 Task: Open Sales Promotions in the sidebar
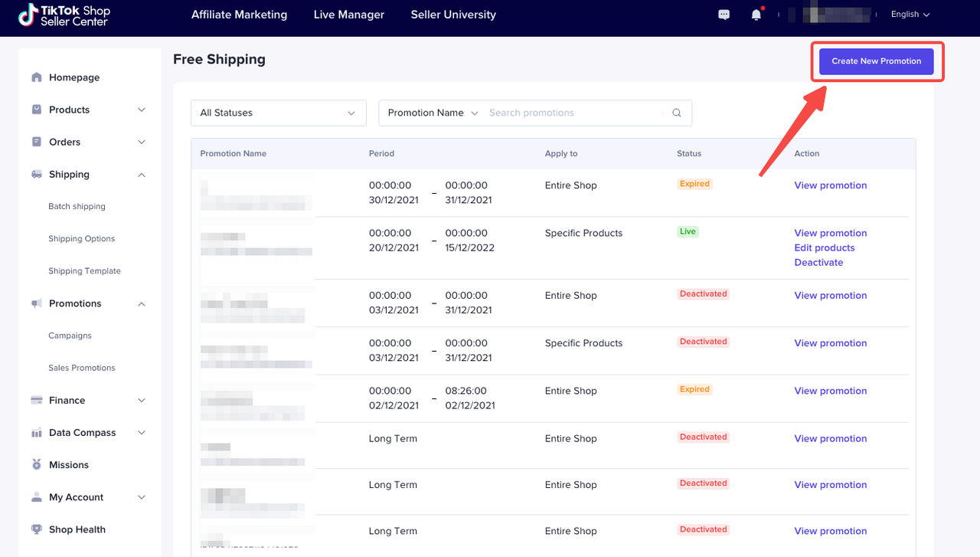coord(82,368)
